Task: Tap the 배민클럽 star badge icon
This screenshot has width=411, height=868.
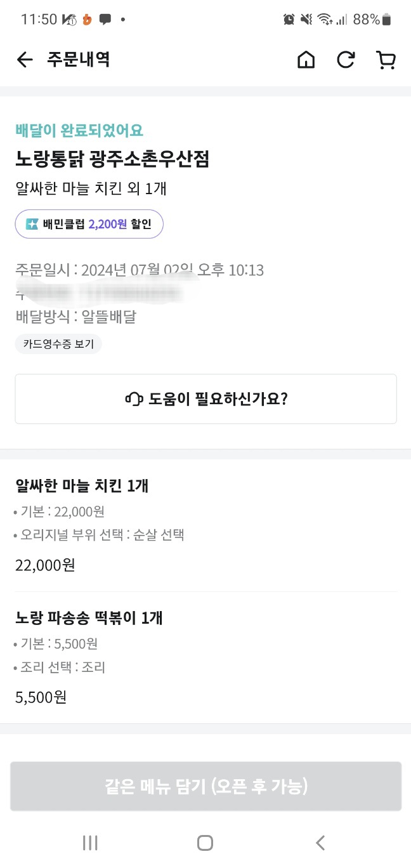Action: pyautogui.click(x=32, y=224)
